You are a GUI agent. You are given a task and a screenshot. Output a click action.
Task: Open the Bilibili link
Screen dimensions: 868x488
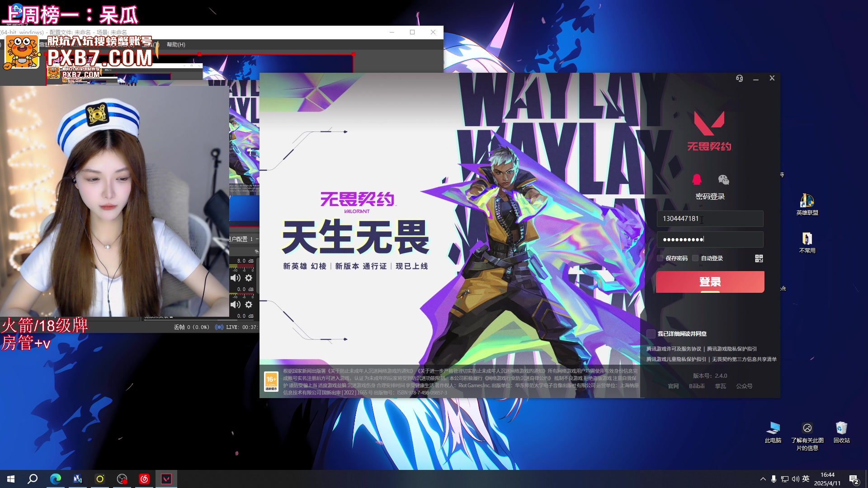point(697,386)
